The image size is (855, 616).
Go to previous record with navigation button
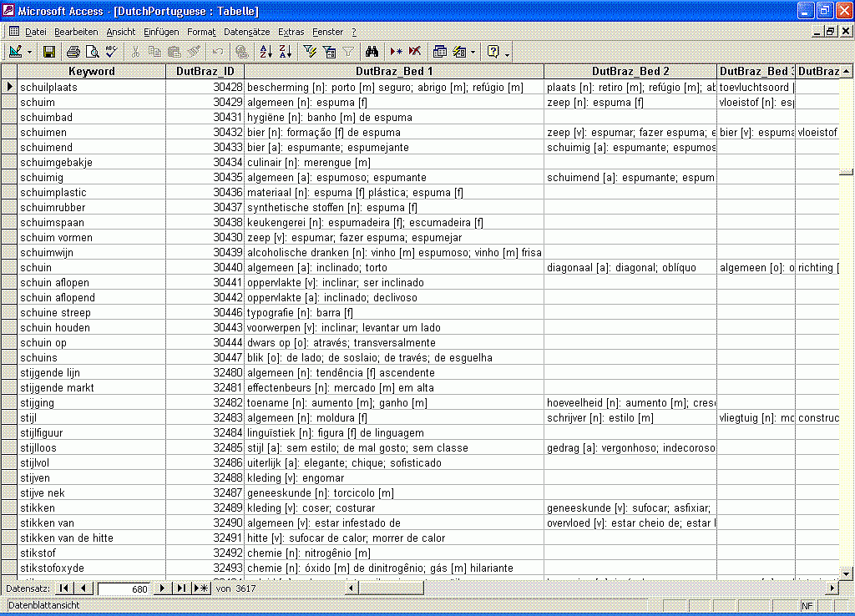(83, 588)
